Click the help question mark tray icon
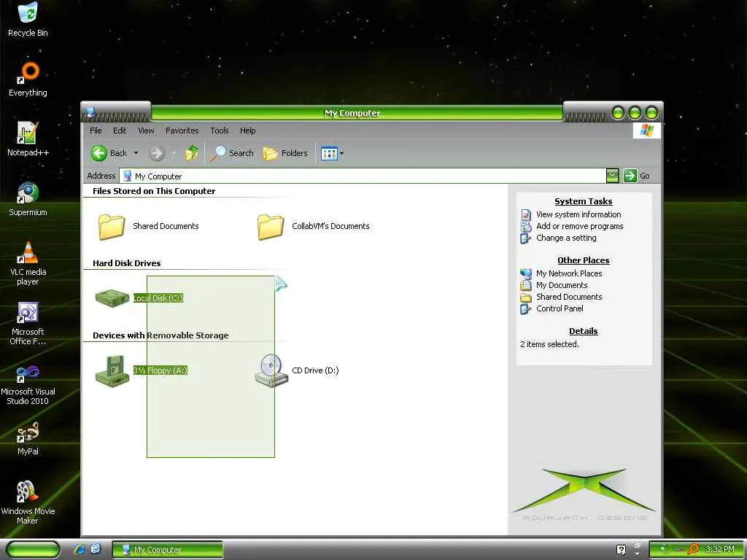The image size is (747, 560). coord(622,550)
